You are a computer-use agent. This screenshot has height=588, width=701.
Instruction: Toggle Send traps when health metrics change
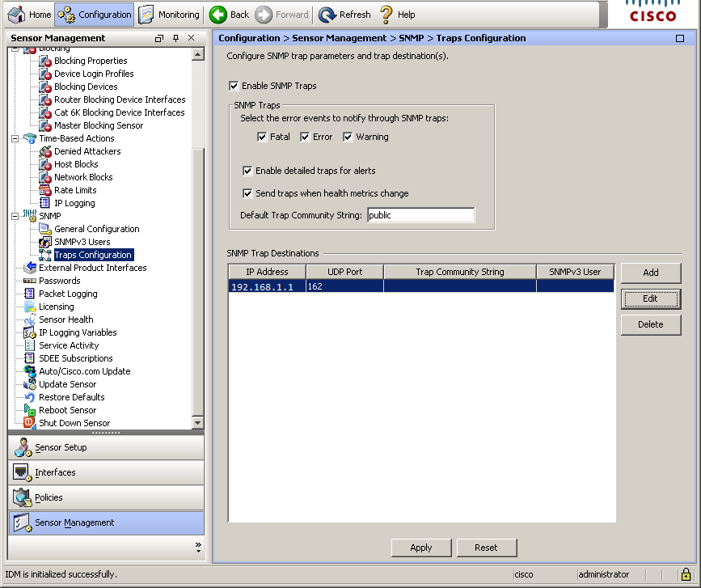pyautogui.click(x=247, y=193)
